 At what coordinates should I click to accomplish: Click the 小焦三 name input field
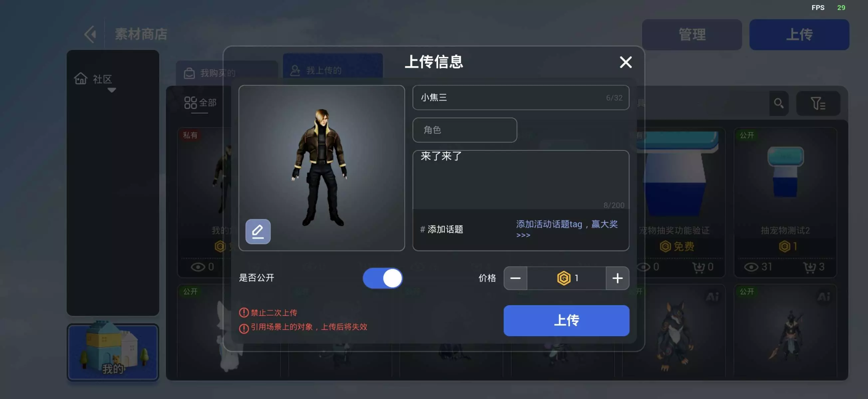pos(521,98)
